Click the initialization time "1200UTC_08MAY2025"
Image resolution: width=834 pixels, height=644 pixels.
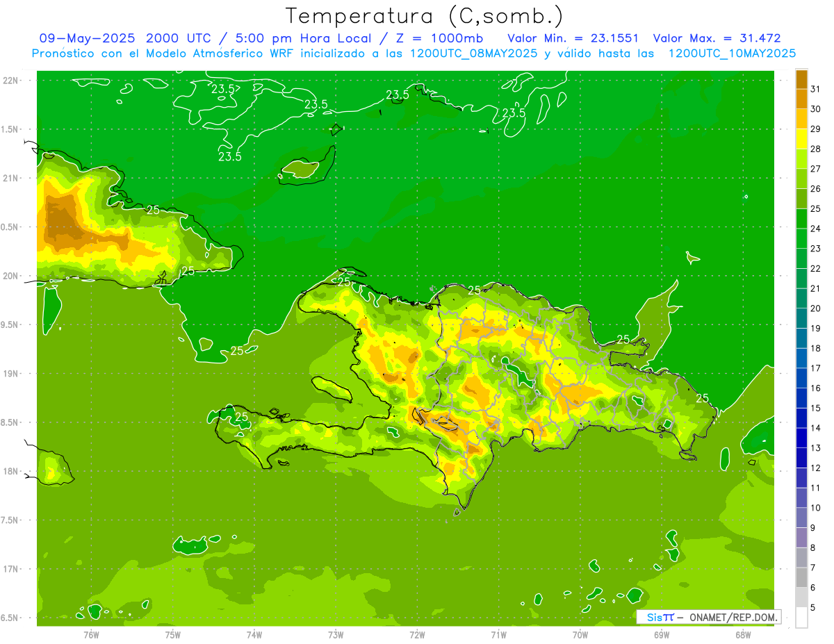coord(474,53)
